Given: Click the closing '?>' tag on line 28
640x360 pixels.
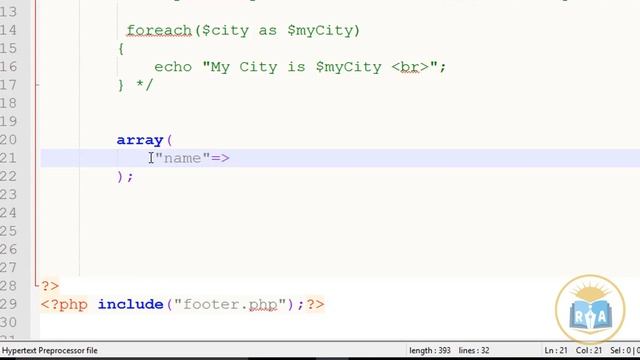Looking at the screenshot, I should [x=50, y=286].
